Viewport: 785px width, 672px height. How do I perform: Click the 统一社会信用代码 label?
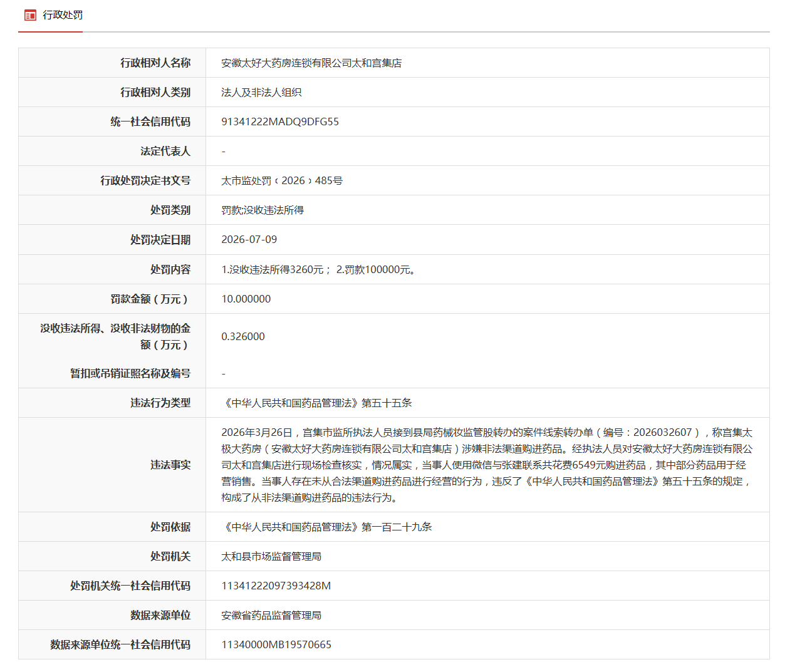click(150, 121)
